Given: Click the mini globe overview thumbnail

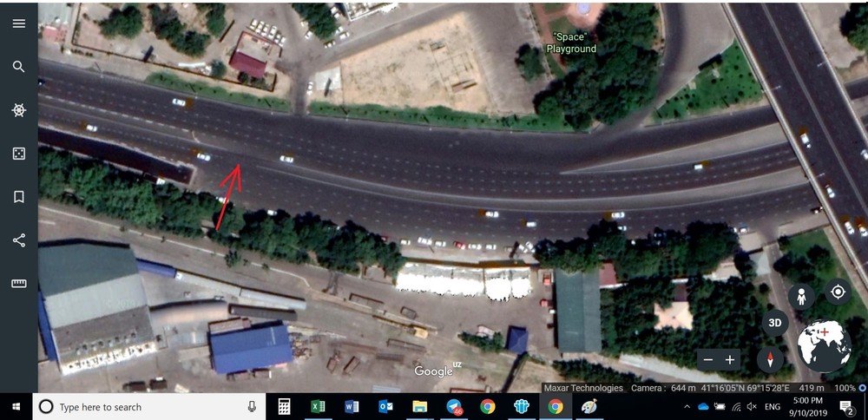Looking at the screenshot, I should (824, 345).
